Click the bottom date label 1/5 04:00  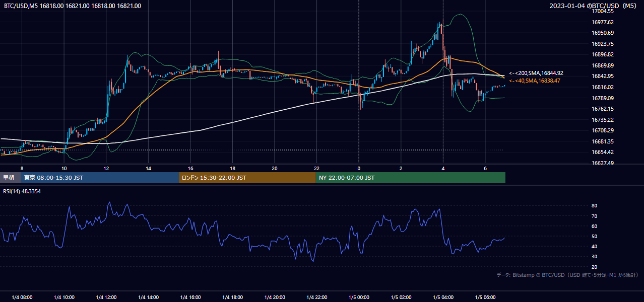[443, 297]
